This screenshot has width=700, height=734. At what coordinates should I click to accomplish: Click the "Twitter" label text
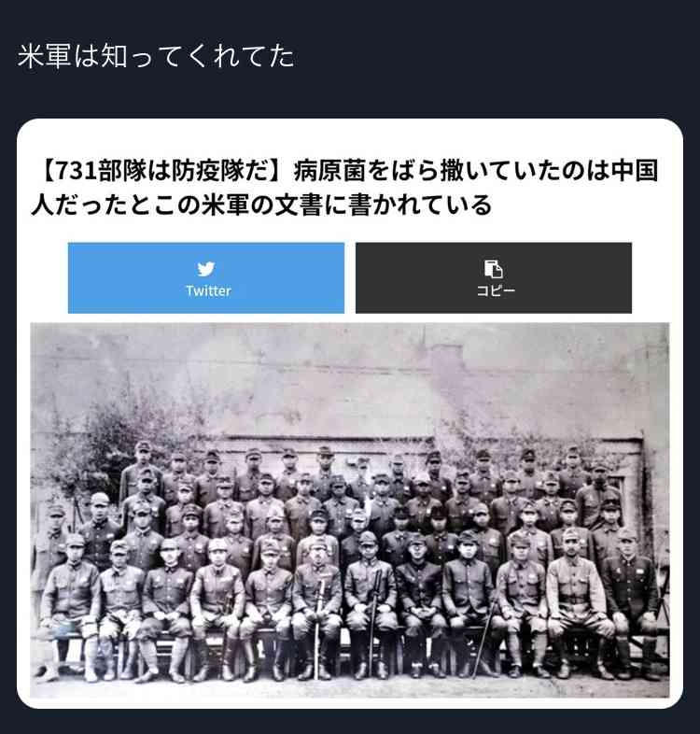[x=208, y=291]
